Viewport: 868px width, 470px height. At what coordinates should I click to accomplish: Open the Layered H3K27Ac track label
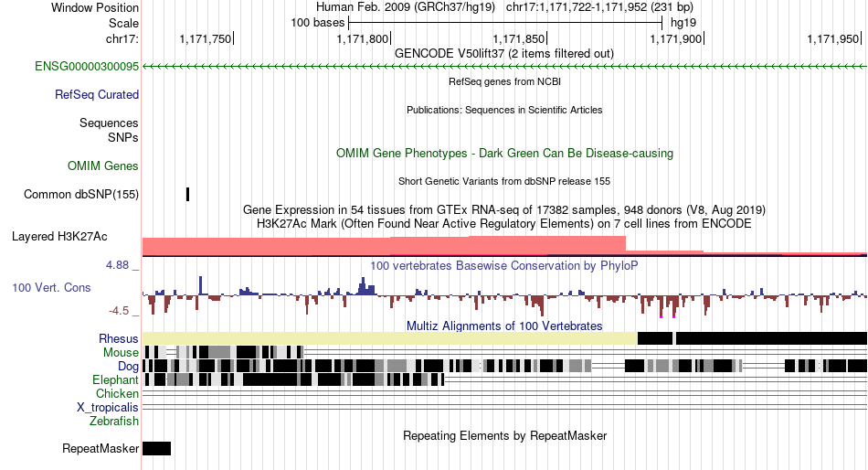59,237
